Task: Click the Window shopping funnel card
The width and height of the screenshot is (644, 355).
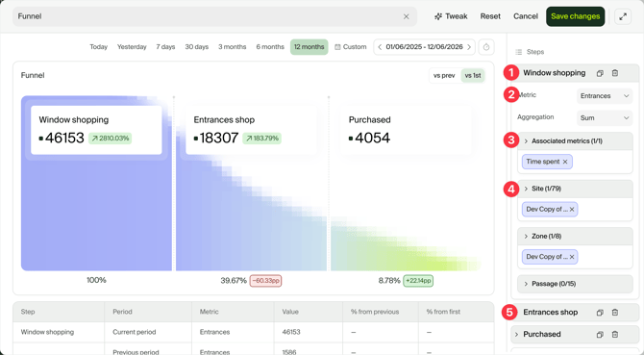Action: point(96,130)
